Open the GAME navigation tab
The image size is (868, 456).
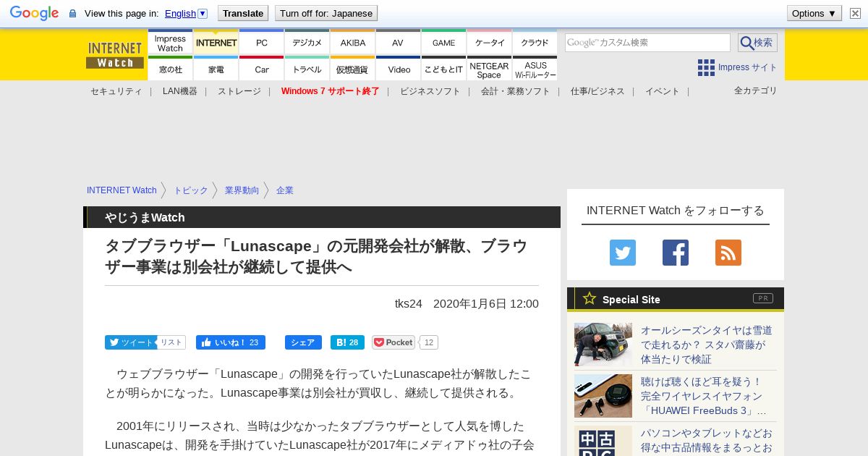443,43
